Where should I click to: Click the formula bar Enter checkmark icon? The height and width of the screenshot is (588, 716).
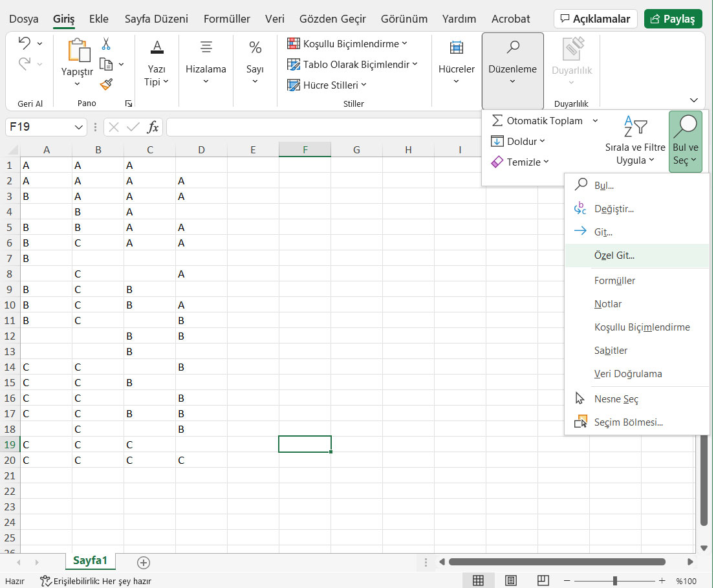[x=133, y=127]
